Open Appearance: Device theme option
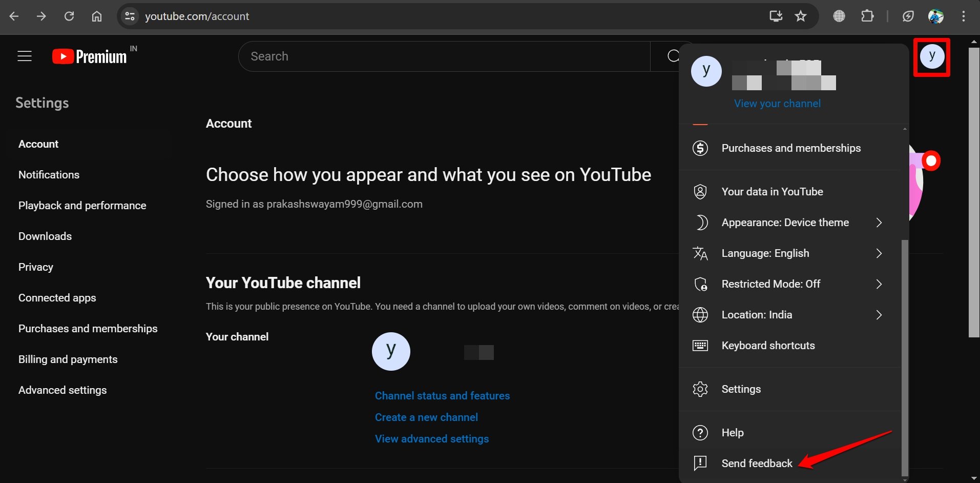980x483 pixels. tap(789, 223)
